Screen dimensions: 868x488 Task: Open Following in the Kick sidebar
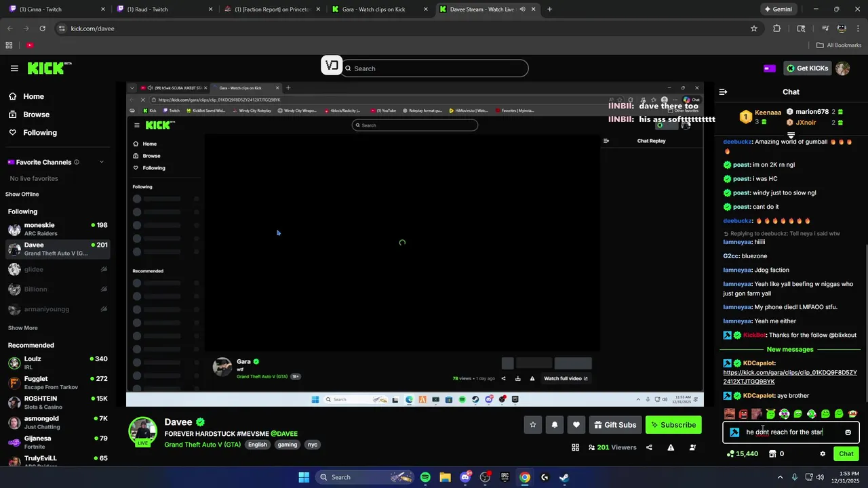(40, 133)
